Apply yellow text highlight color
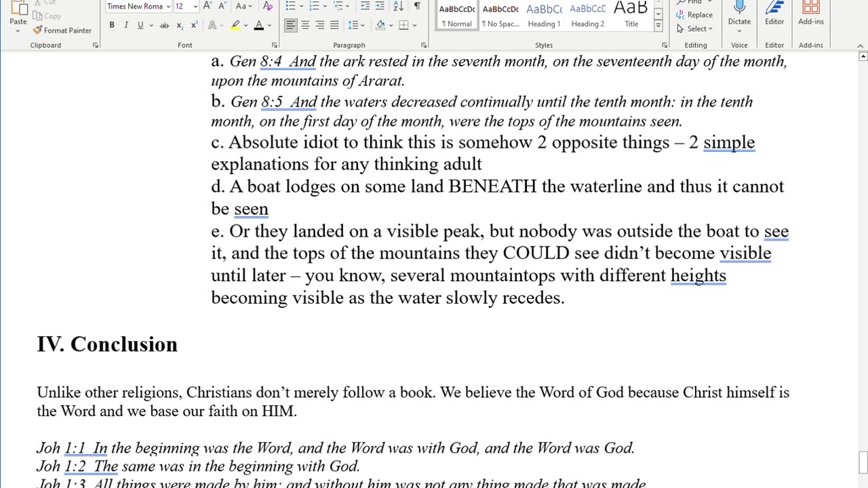The height and width of the screenshot is (488, 868). (x=235, y=25)
